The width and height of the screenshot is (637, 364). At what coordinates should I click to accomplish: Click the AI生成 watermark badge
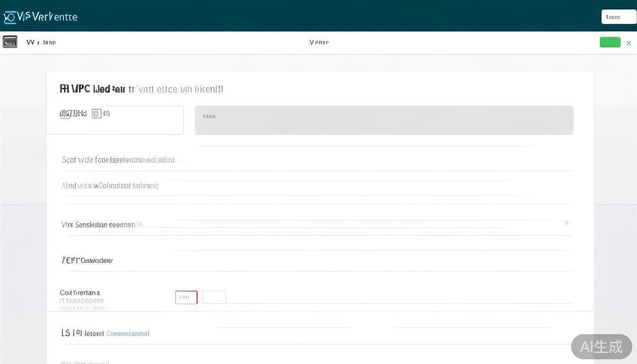pyautogui.click(x=601, y=346)
